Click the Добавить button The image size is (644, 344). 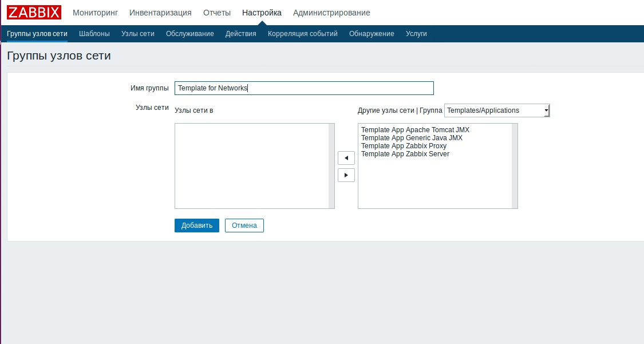pos(197,226)
